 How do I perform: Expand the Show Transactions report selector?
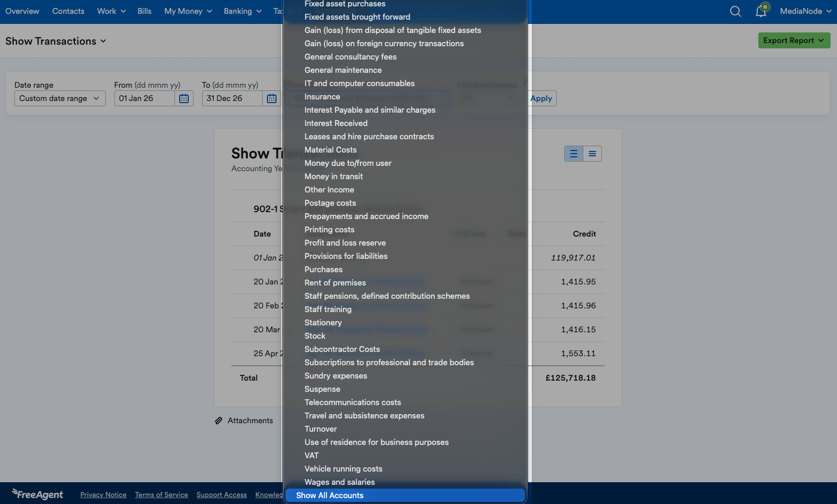tap(56, 41)
